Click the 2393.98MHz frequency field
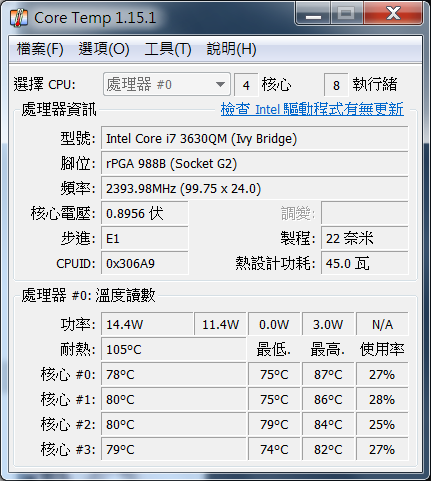The height and width of the screenshot is (481, 431). click(255, 188)
